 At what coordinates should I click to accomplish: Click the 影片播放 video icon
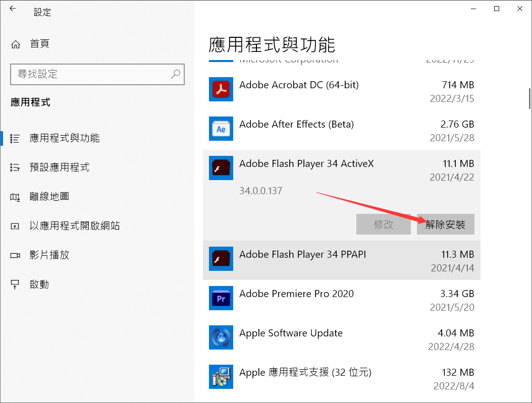pyautogui.click(x=15, y=255)
